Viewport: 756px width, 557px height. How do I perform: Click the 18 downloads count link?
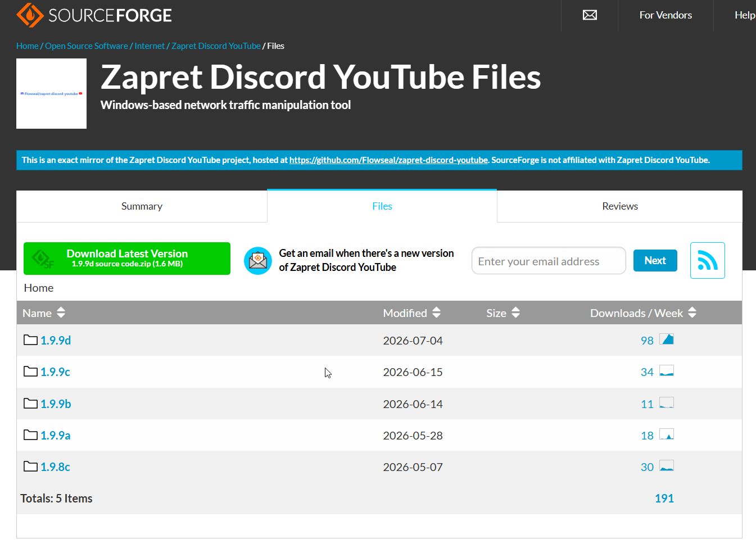pos(647,436)
